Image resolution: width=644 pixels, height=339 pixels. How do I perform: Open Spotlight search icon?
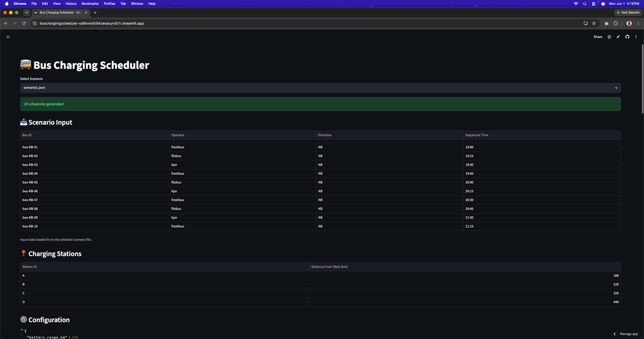coord(585,4)
